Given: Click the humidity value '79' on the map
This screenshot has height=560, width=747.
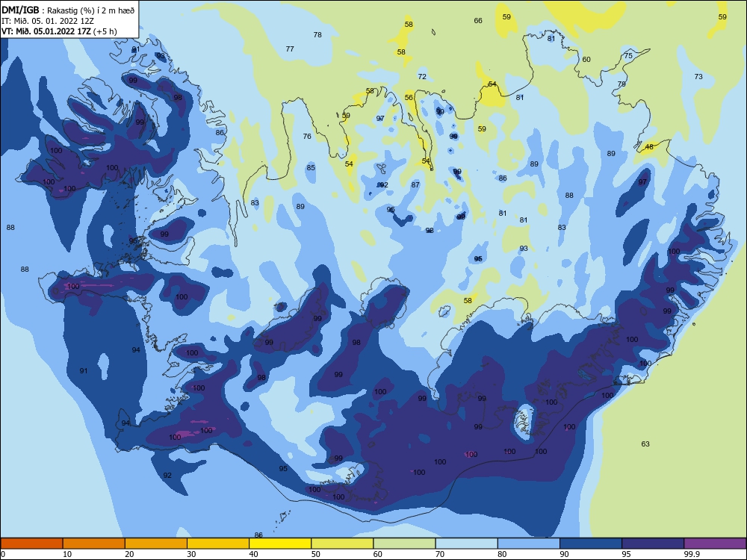Looking at the screenshot, I should (622, 84).
